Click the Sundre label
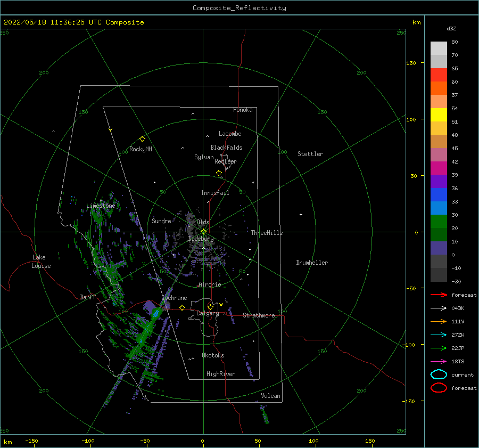This screenshot has width=479, height=448. pyautogui.click(x=162, y=221)
